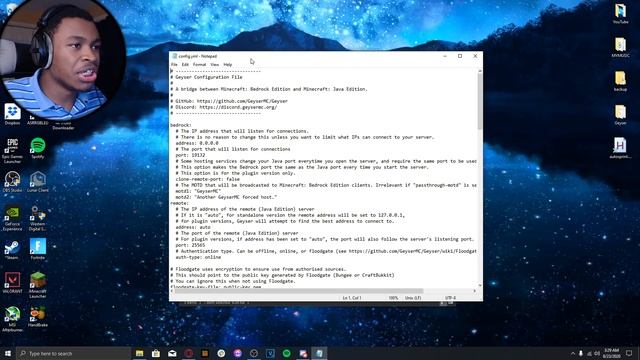Image resolution: width=640 pixels, height=360 pixels.
Task: Click the microphone icon in the system tray
Action: pos(581,353)
